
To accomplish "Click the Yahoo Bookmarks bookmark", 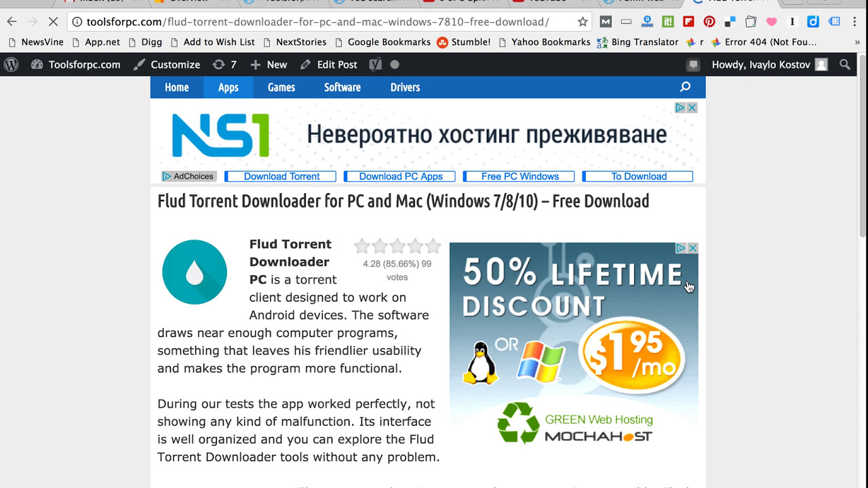I will click(x=544, y=42).
